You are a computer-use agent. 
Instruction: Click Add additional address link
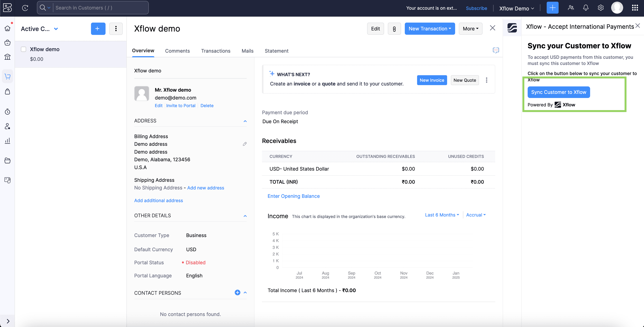point(158,201)
